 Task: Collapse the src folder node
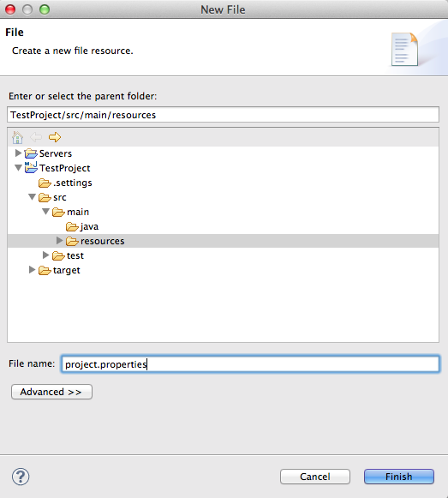tap(32, 197)
